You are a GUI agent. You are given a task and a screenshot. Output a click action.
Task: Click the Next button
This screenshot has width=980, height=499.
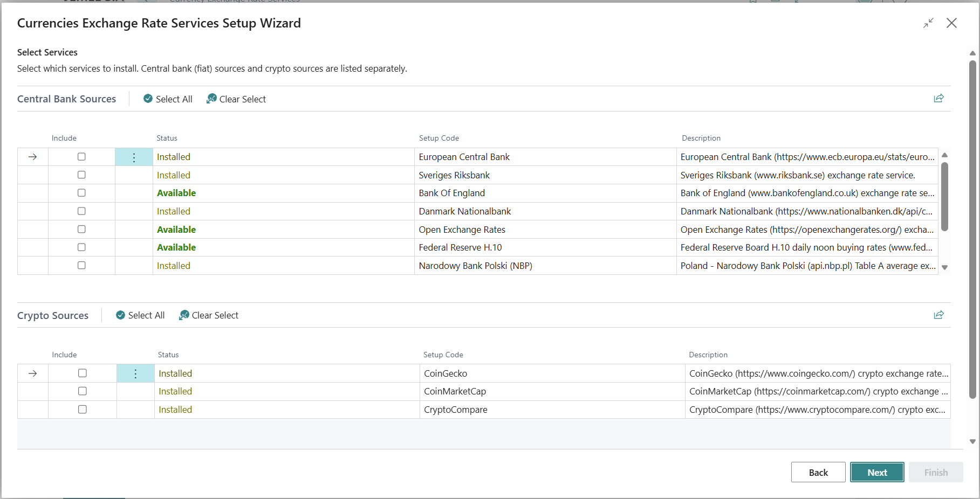click(877, 472)
